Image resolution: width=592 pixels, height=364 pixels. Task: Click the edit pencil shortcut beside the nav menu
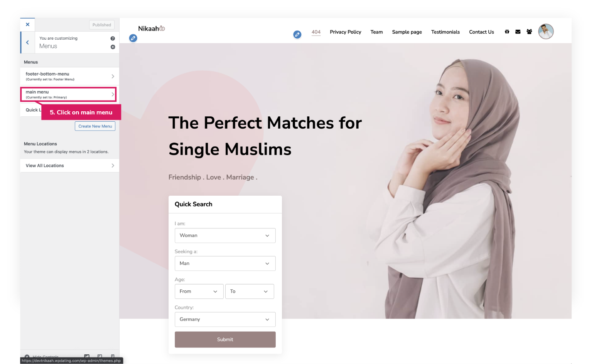(x=297, y=35)
